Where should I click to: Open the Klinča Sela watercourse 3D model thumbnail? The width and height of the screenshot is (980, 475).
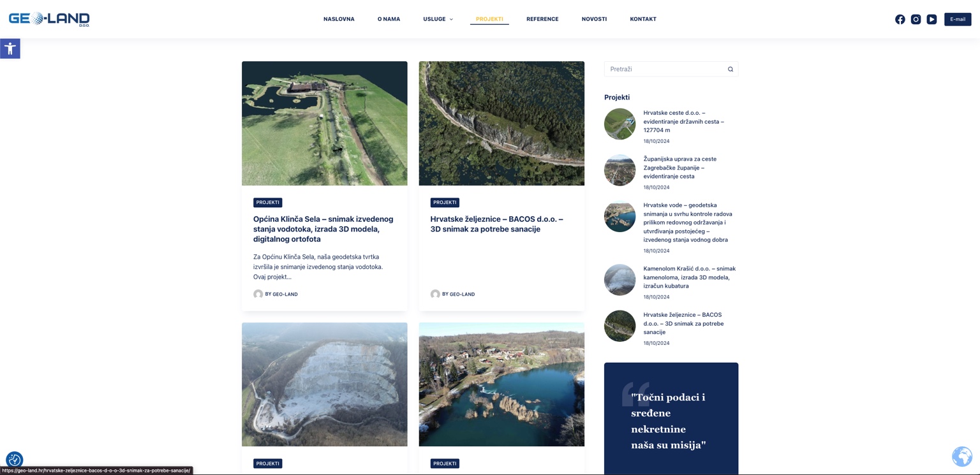point(324,123)
